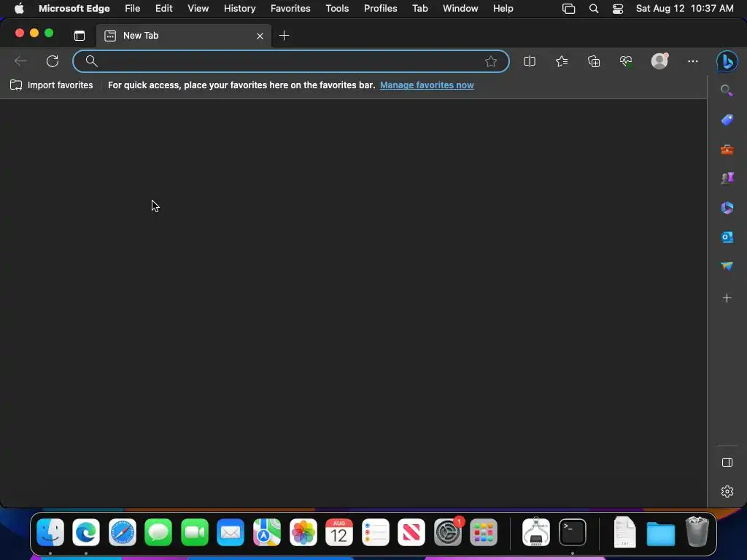The width and height of the screenshot is (747, 560).
Task: Open the History menu
Action: click(x=239, y=9)
